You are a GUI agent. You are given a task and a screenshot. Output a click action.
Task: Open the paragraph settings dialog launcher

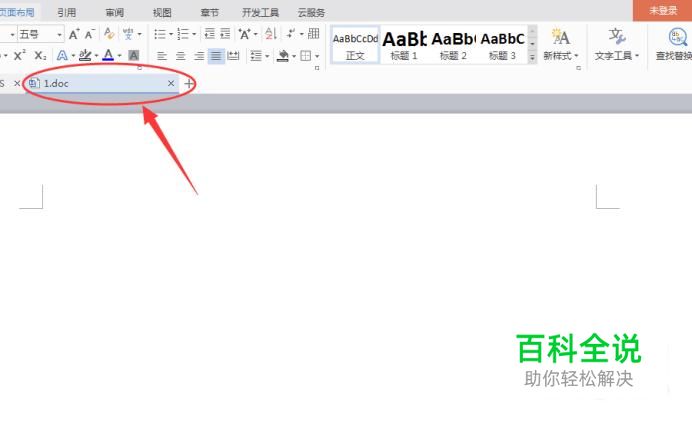(317, 68)
